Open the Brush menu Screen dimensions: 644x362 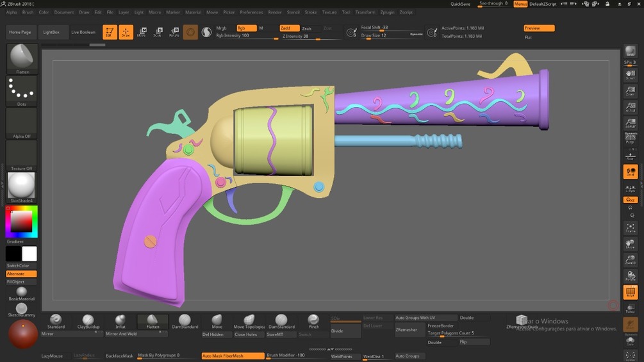(28, 12)
